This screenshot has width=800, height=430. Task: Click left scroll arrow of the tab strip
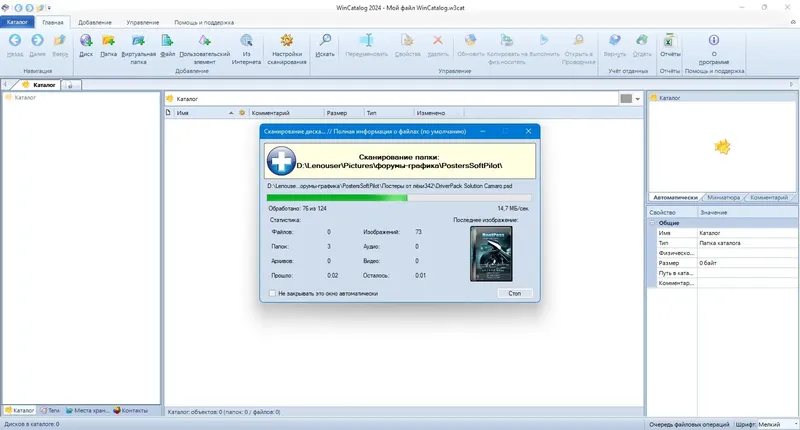point(5,85)
